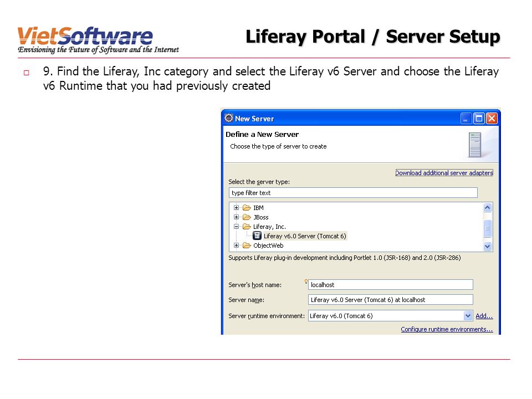Click the Liferay, Inc. folder icon
The image size is (532, 399).
(247, 227)
